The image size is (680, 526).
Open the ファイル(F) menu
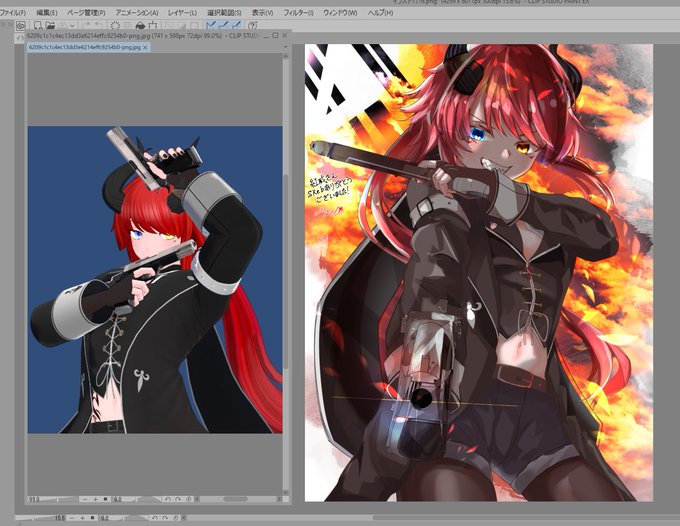click(13, 13)
